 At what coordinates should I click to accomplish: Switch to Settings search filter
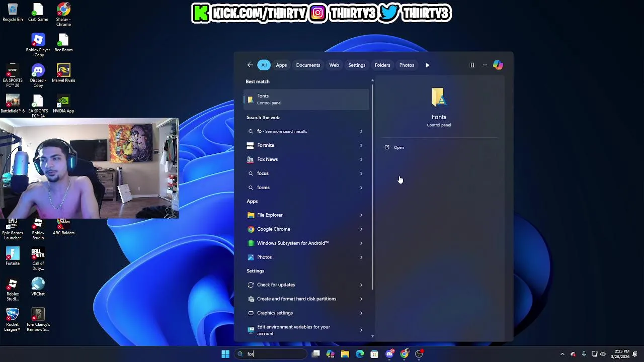357,65
